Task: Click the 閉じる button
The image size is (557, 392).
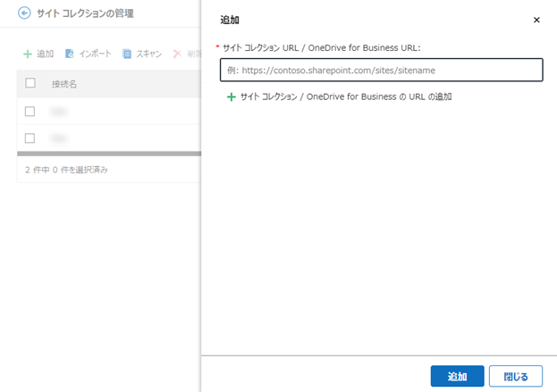Action: (x=516, y=376)
